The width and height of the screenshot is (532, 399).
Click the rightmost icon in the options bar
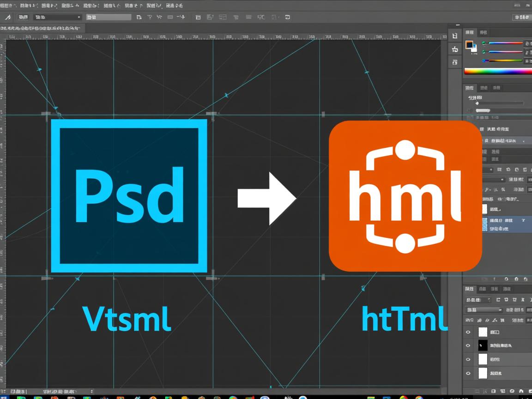click(287, 17)
